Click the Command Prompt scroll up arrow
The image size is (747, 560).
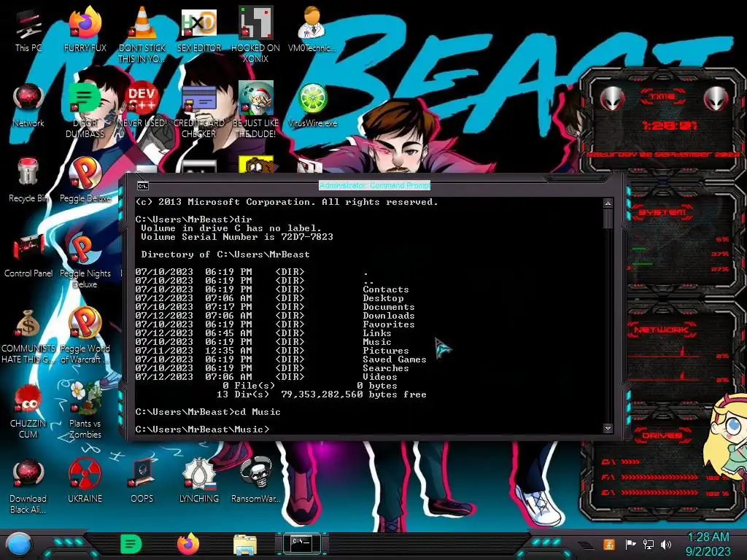(x=608, y=203)
